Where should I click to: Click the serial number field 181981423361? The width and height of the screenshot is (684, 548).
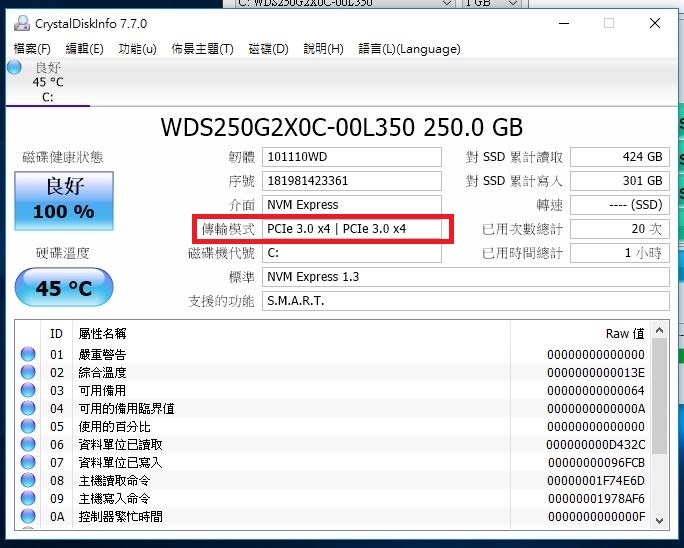tap(352, 181)
